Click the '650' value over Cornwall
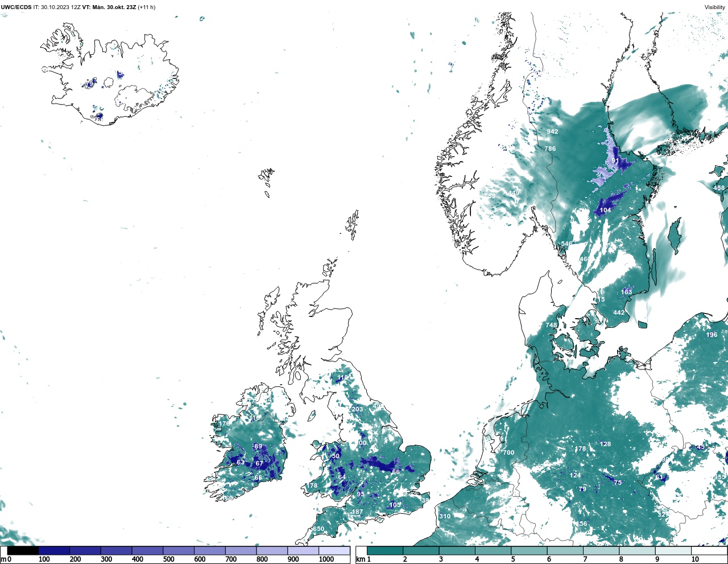This screenshot has width=728, height=564. click(x=318, y=529)
